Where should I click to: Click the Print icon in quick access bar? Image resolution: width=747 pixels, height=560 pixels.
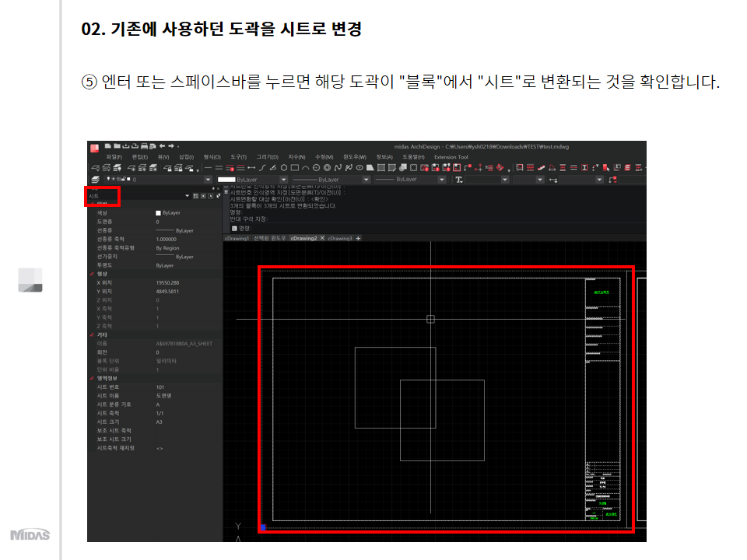click(144, 146)
